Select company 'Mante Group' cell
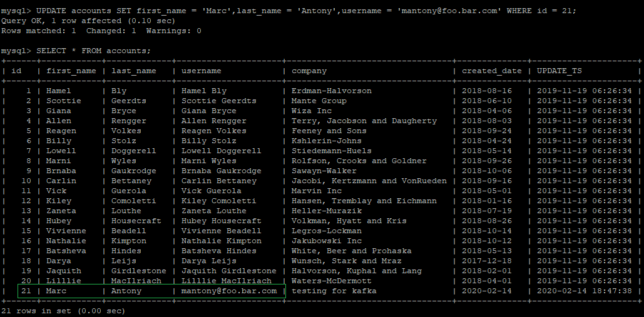 pyautogui.click(x=319, y=101)
